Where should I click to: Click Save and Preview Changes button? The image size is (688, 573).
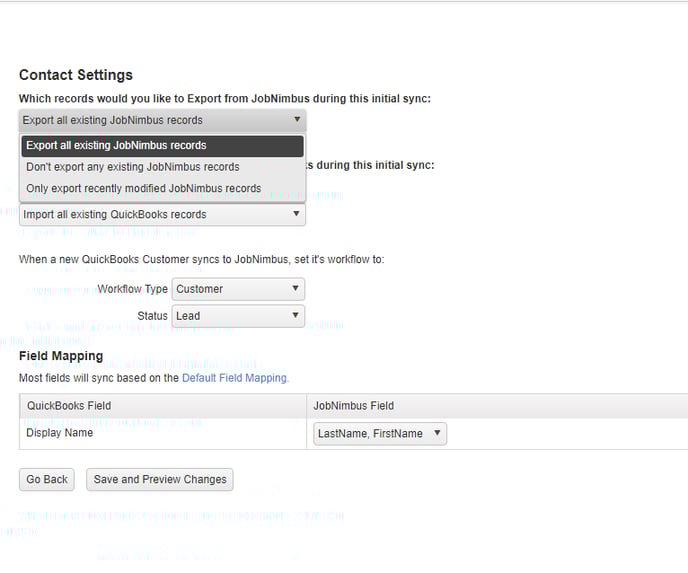click(x=160, y=479)
